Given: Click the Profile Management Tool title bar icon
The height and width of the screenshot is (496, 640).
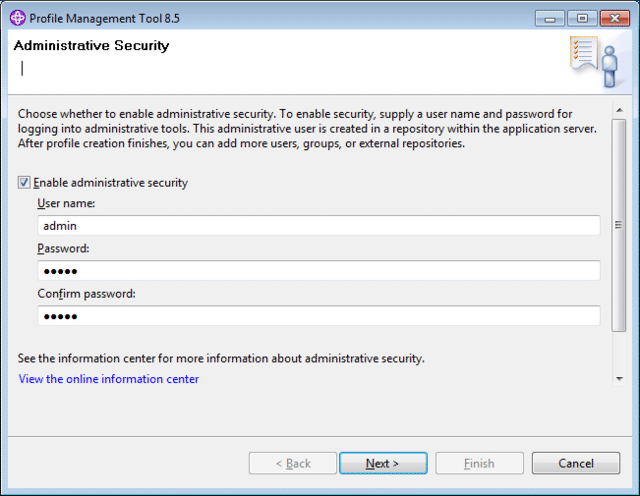Looking at the screenshot, I should pos(17,17).
